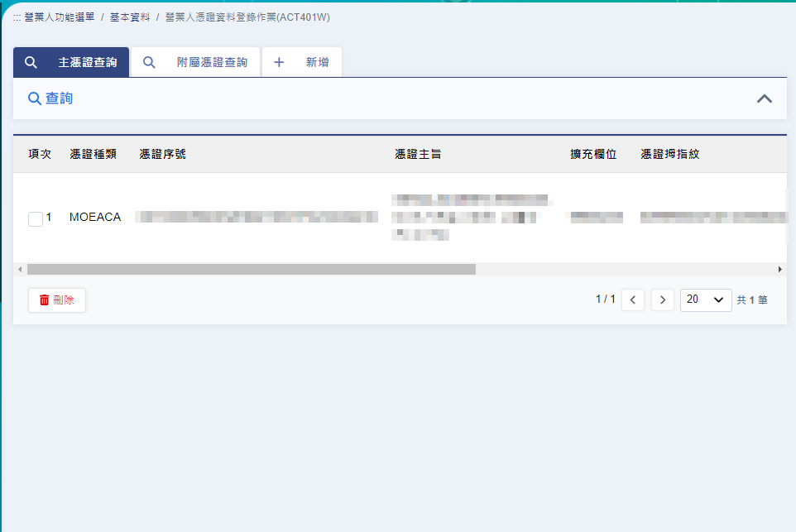Screen dimensions: 796x532
Task: Click the 營業人功能選單 breadcrumb link
Action: (60, 17)
